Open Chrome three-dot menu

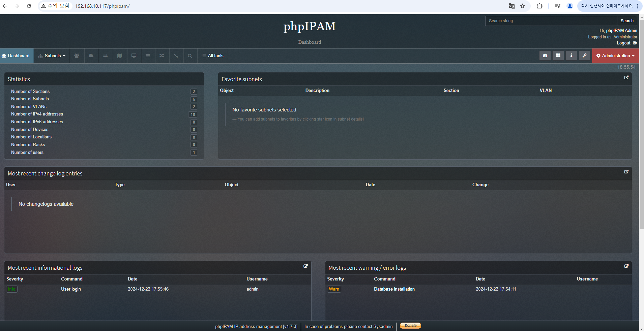637,6
